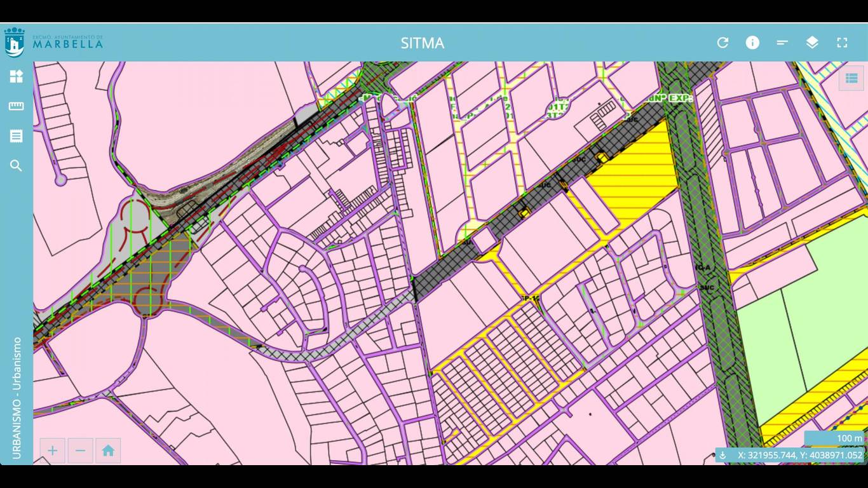Open the receipt-style report icon in sidebar

16,136
